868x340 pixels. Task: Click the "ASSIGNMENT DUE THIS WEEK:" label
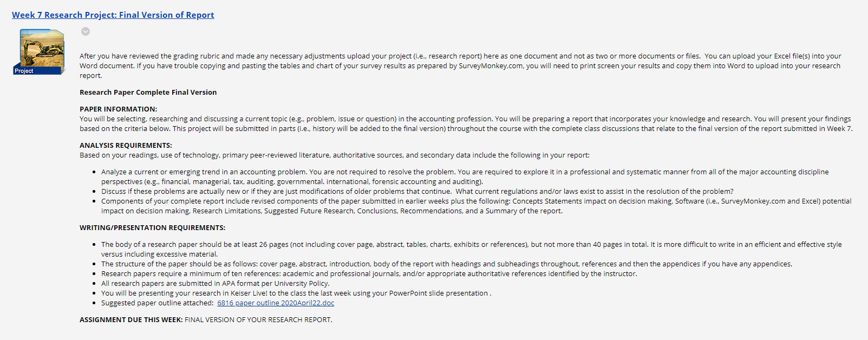point(131,320)
